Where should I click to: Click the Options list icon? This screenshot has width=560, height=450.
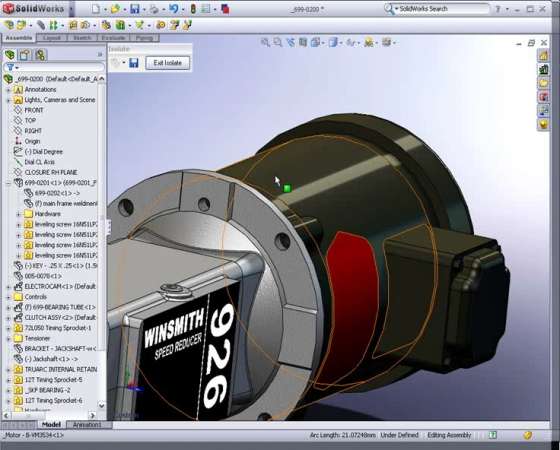(x=206, y=9)
